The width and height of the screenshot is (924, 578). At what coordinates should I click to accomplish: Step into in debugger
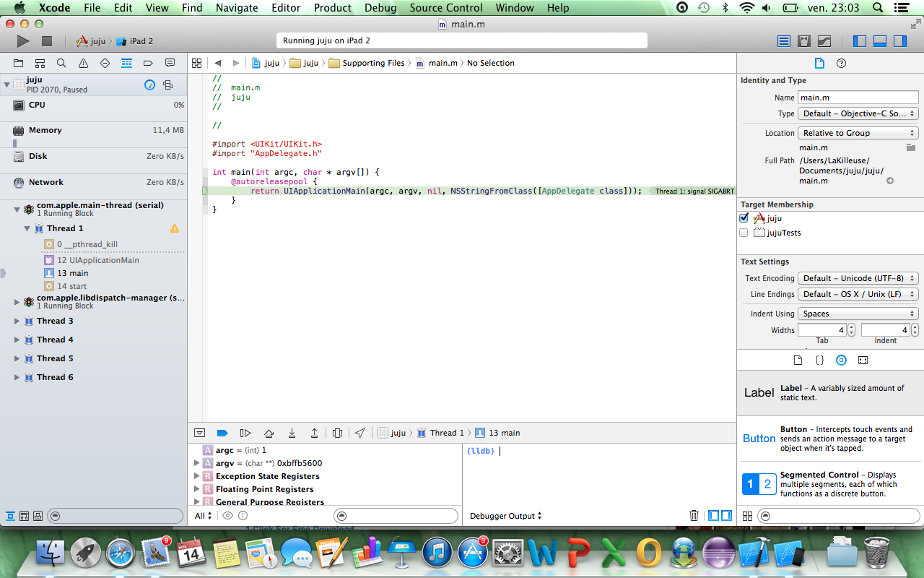(292, 433)
